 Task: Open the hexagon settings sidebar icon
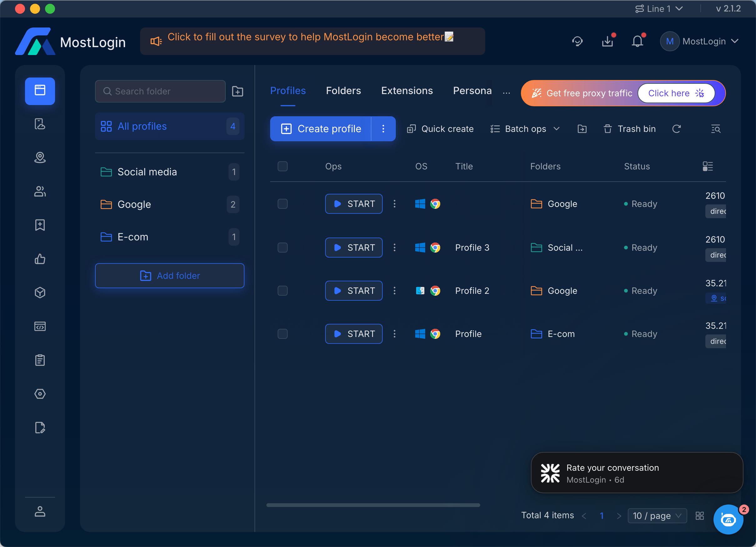click(x=40, y=394)
